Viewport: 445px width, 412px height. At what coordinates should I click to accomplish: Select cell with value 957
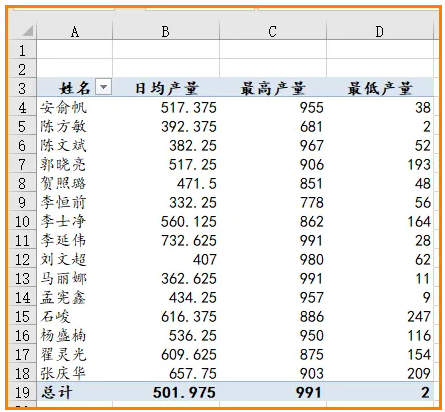(273, 297)
